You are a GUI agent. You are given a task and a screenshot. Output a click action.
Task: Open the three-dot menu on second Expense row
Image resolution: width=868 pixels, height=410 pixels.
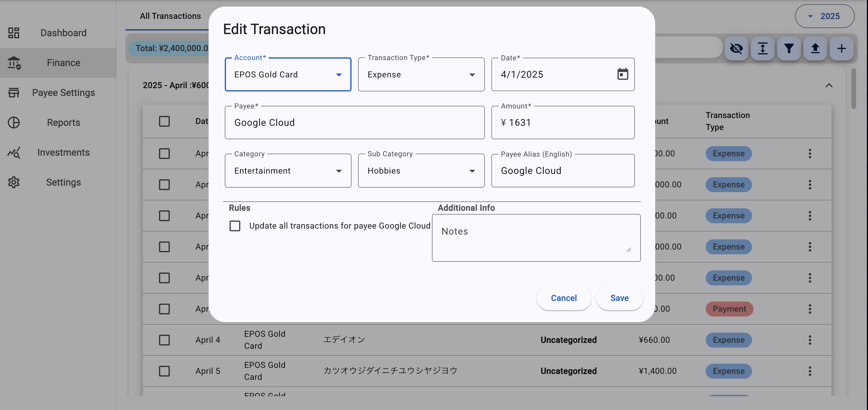click(x=810, y=185)
